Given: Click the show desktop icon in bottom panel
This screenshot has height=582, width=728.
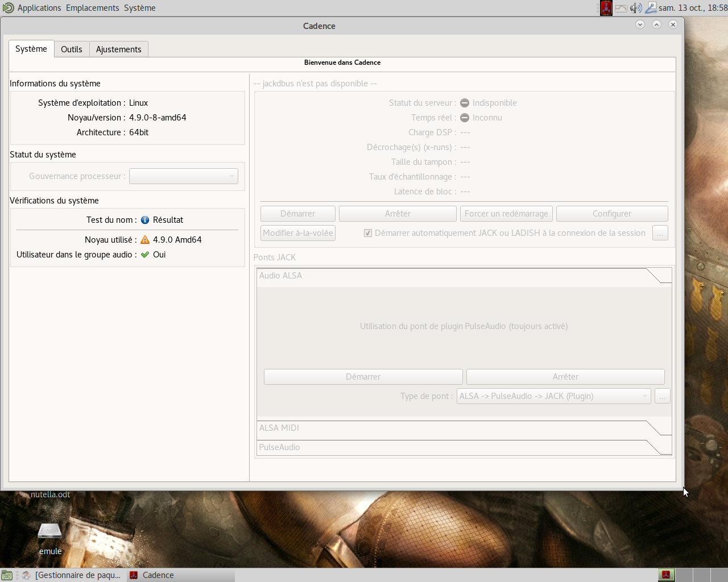Looking at the screenshot, I should tap(7, 575).
